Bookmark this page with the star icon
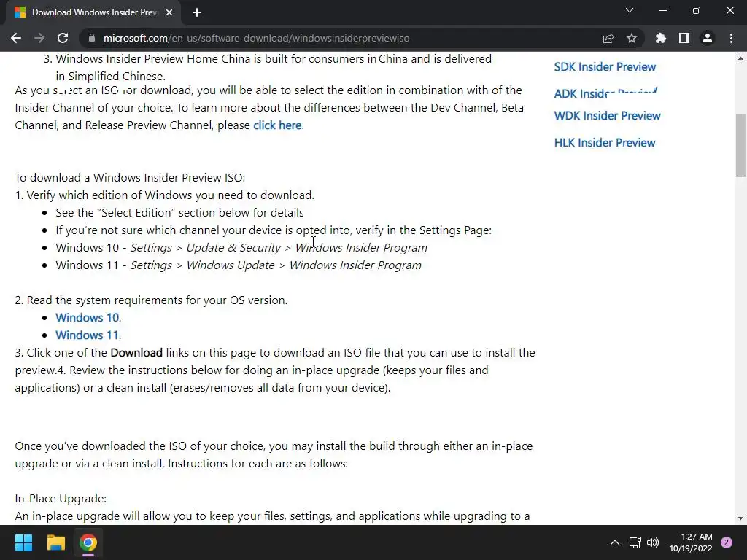The height and width of the screenshot is (560, 747). [631, 38]
